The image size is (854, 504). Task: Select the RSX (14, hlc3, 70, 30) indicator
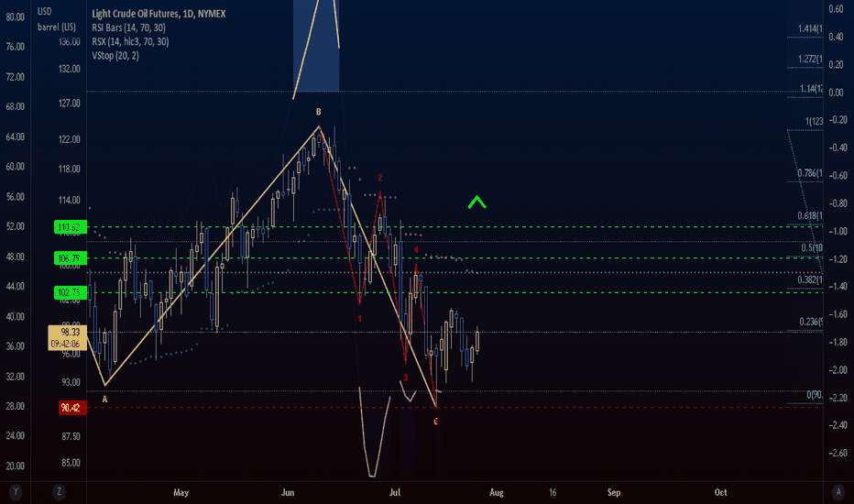coord(130,41)
